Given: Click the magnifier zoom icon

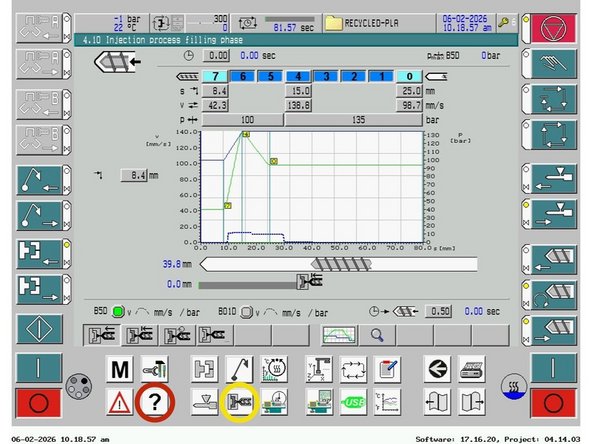Looking at the screenshot, I should click(x=377, y=335).
